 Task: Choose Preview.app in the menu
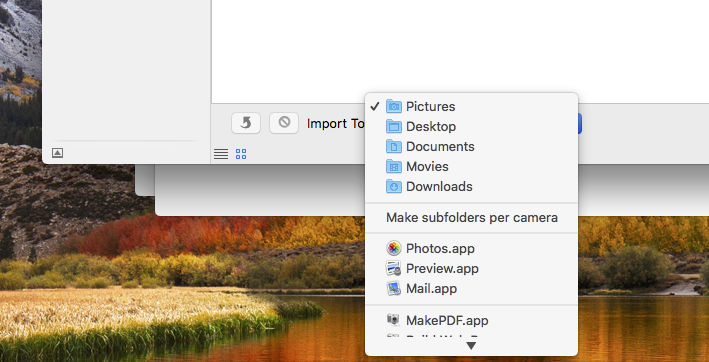471,268
